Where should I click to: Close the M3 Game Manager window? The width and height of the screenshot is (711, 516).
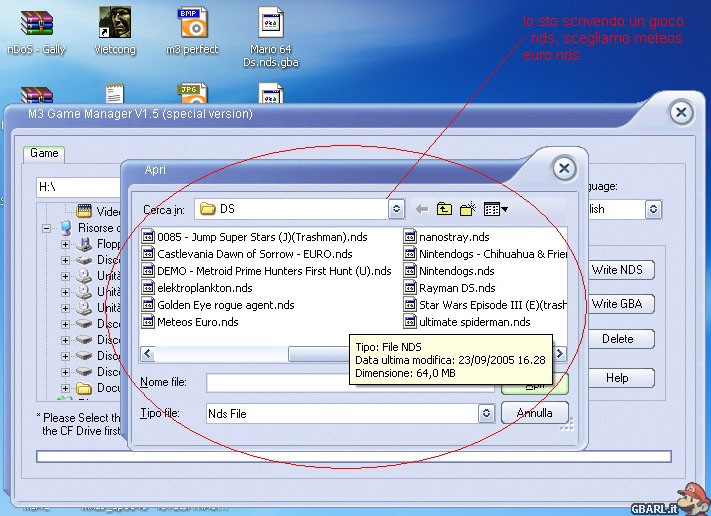[681, 112]
